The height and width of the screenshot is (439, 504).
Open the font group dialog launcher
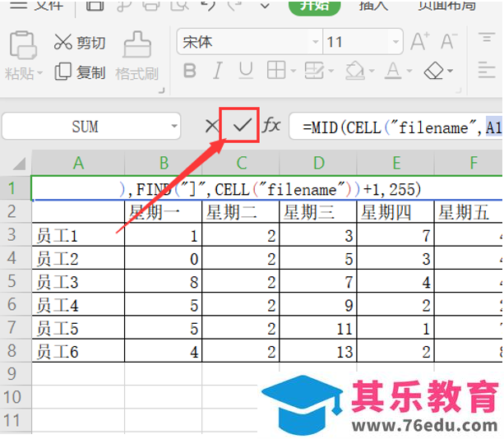click(459, 91)
